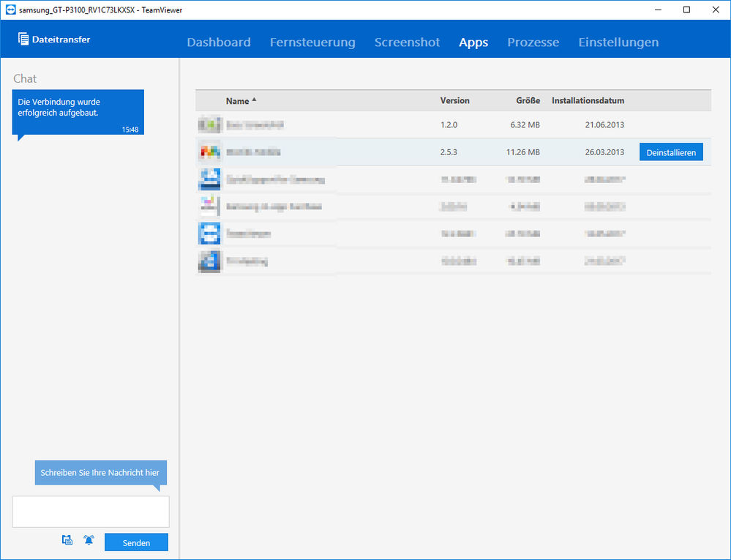Sort the list by Größe column

point(528,101)
